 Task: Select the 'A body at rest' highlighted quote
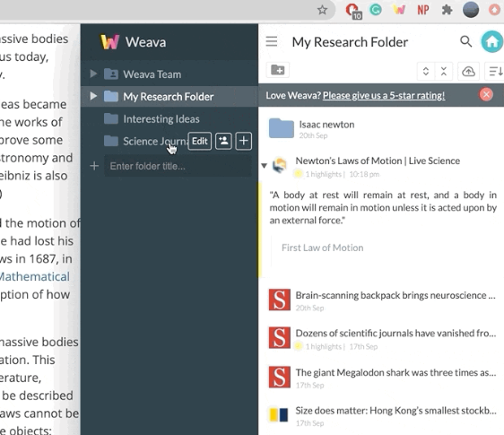383,208
